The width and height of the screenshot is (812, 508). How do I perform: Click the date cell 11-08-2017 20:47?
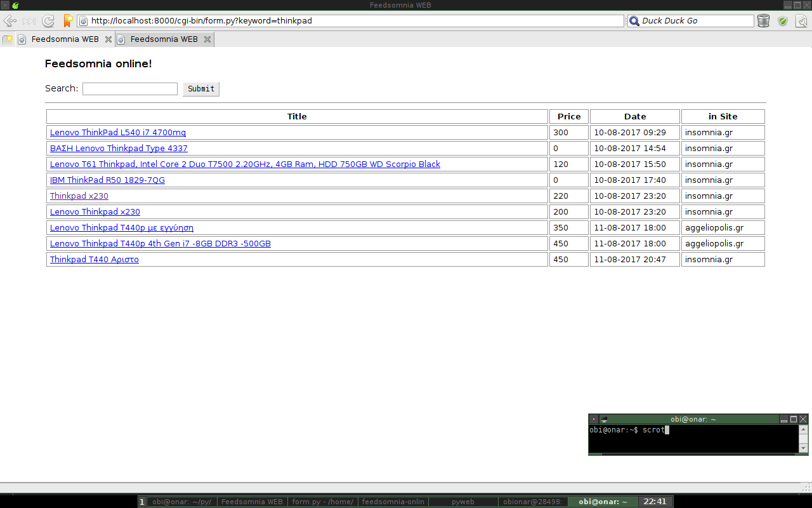[635, 260]
